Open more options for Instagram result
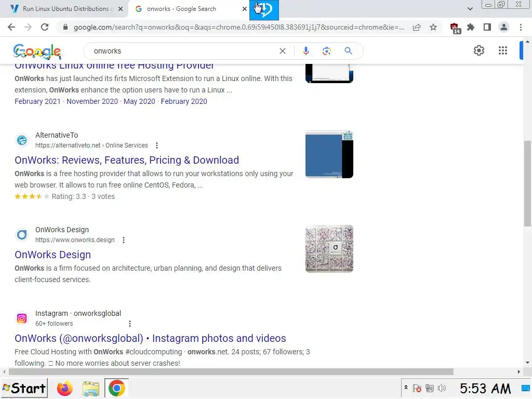The image size is (532, 399). pos(129,324)
